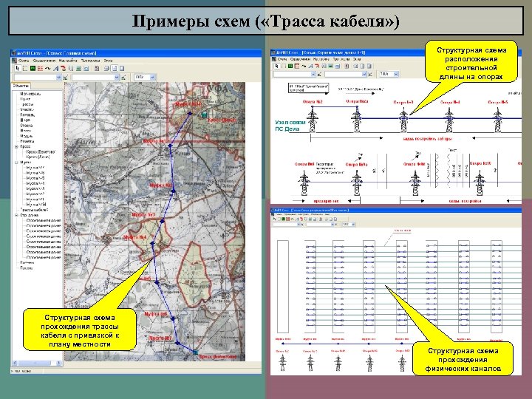The image size is (532, 399).
Task: Click the 'Узел связи ПС Дема' label
Action: tap(290, 126)
